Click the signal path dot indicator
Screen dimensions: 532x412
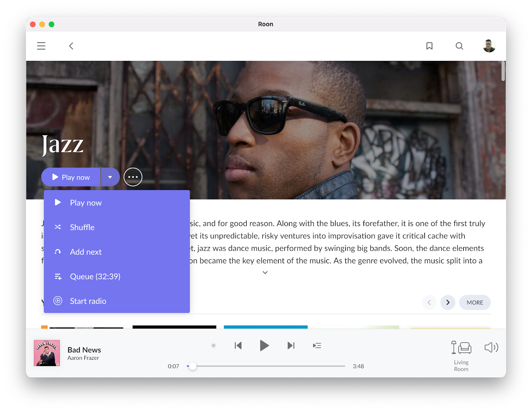(x=213, y=345)
